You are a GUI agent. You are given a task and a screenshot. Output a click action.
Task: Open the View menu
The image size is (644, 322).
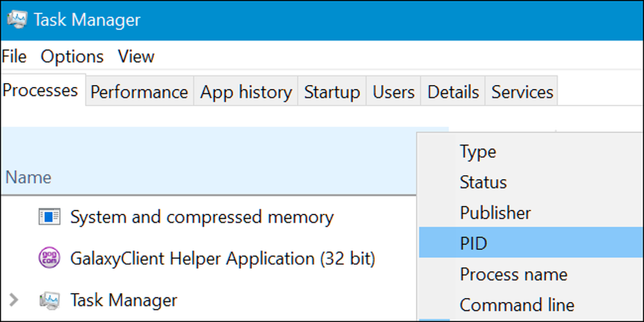[136, 57]
